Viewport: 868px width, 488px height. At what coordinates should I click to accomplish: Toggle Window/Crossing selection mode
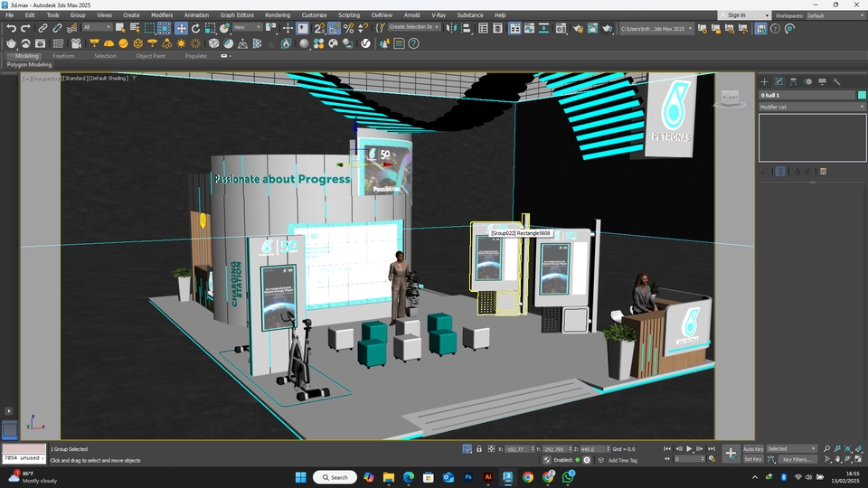(x=165, y=28)
